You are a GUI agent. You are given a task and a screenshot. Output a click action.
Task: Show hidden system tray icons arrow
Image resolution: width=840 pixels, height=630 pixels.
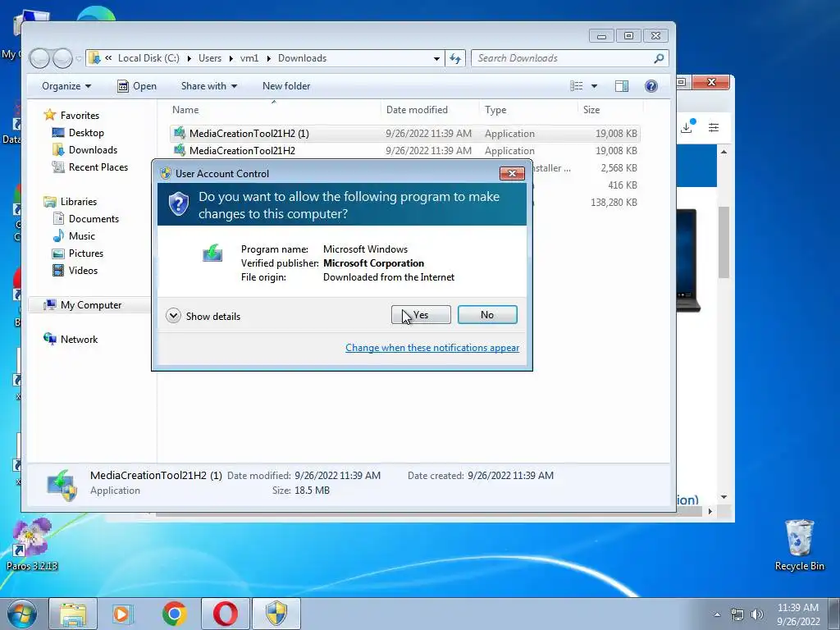pos(717,614)
